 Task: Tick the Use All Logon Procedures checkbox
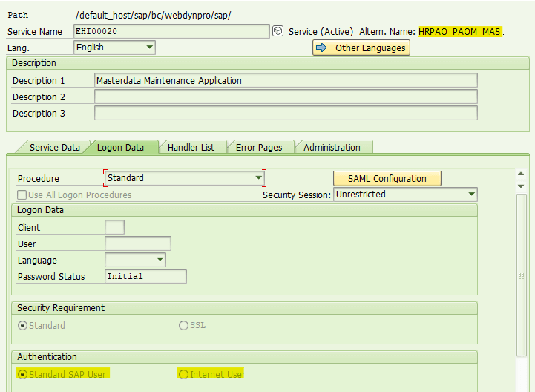coord(22,195)
